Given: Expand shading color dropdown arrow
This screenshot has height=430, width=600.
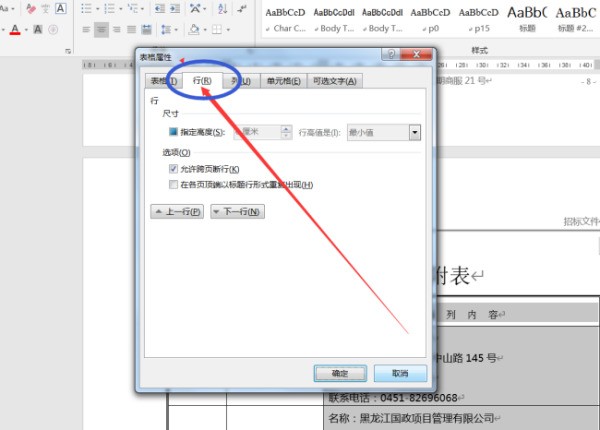Looking at the screenshot, I should (x=205, y=30).
